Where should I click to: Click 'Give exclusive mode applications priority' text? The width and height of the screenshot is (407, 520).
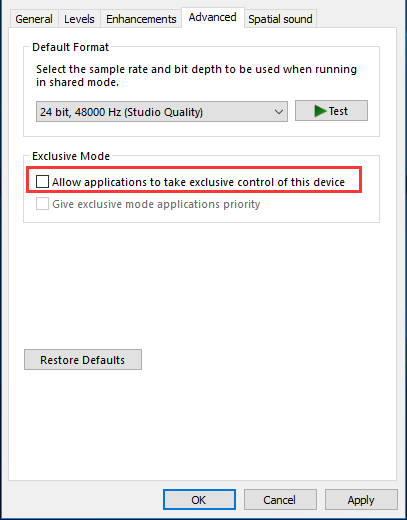click(x=156, y=204)
